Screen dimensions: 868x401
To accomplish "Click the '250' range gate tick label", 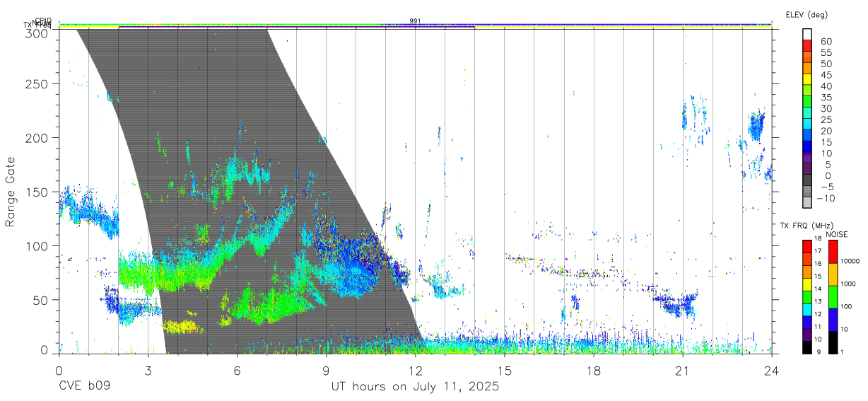I will pyautogui.click(x=37, y=84).
